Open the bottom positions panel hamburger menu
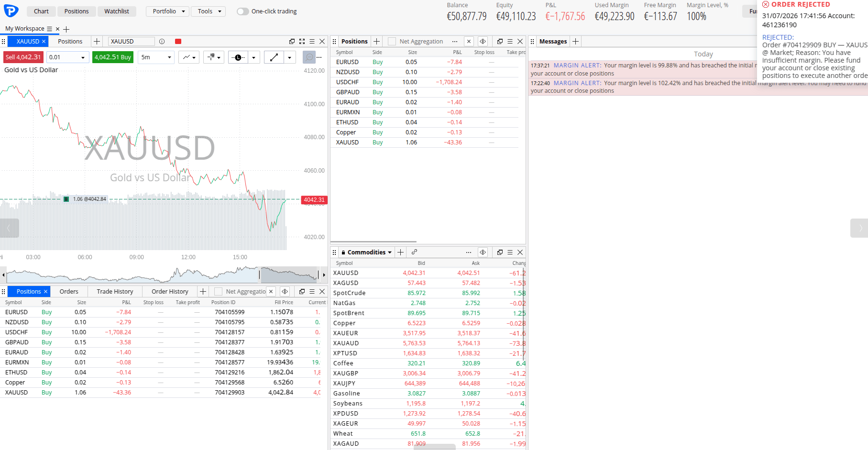Viewport: 868px width, 450px height. point(312,291)
